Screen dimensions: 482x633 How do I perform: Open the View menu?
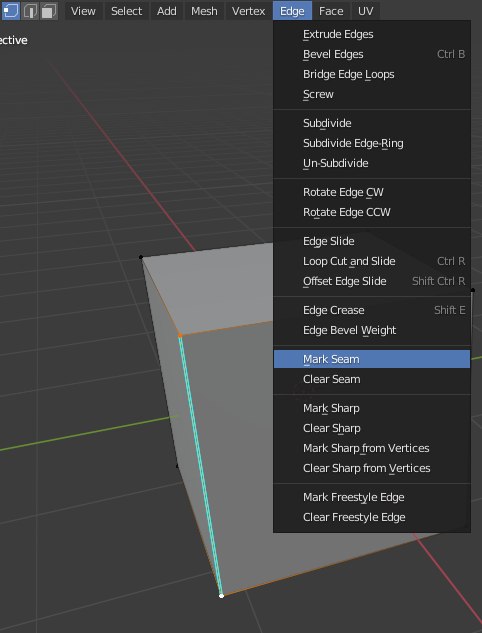click(x=83, y=11)
